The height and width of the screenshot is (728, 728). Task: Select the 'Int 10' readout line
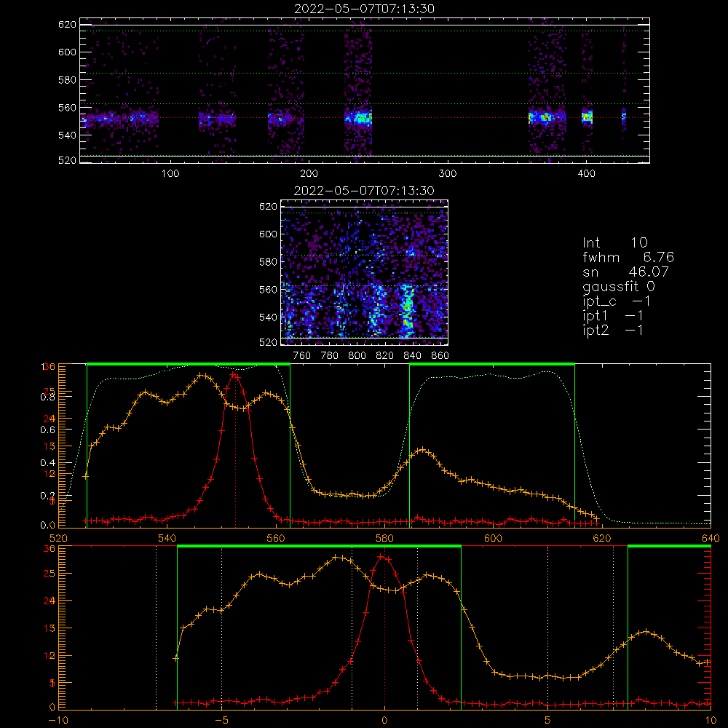614,243
